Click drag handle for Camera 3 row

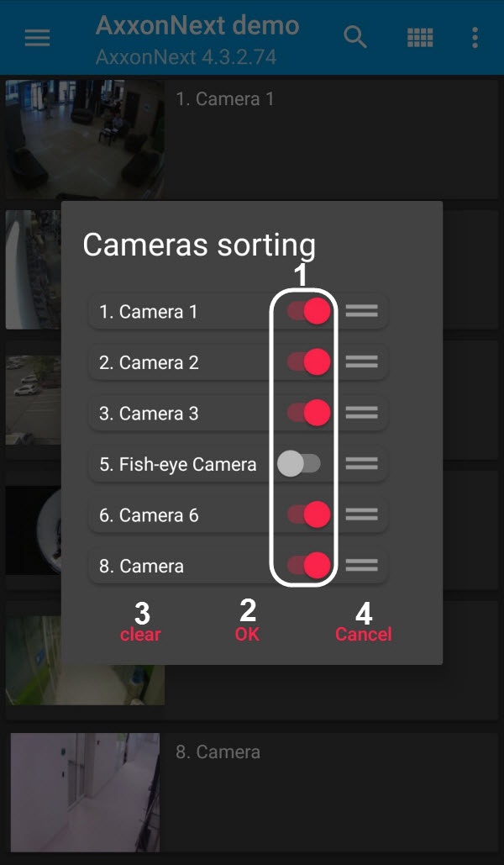click(x=362, y=413)
